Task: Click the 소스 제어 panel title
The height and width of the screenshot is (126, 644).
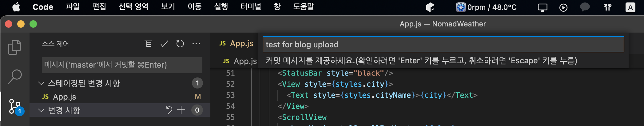Action: click(55, 44)
